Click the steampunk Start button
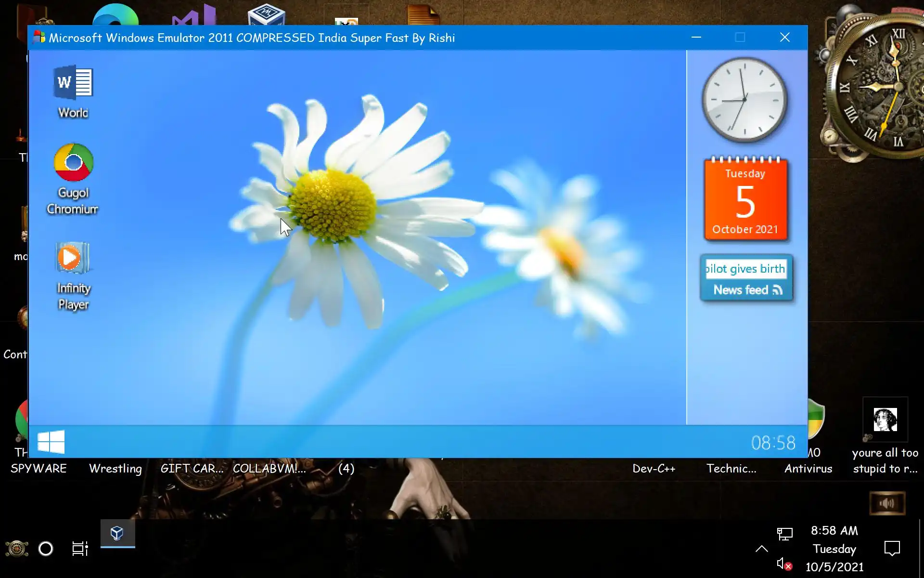This screenshot has height=578, width=924. coord(16,549)
